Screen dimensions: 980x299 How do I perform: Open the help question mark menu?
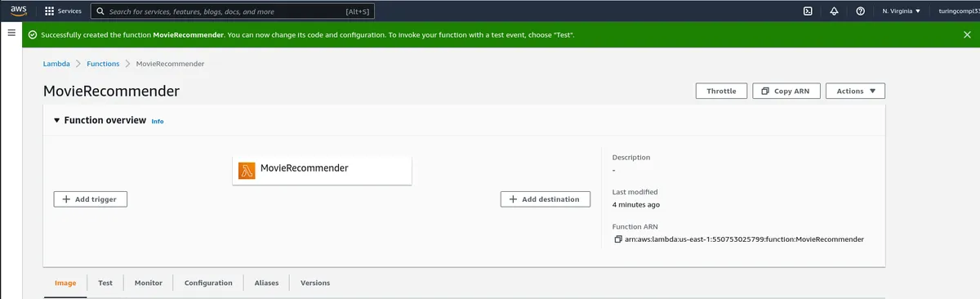click(x=860, y=11)
